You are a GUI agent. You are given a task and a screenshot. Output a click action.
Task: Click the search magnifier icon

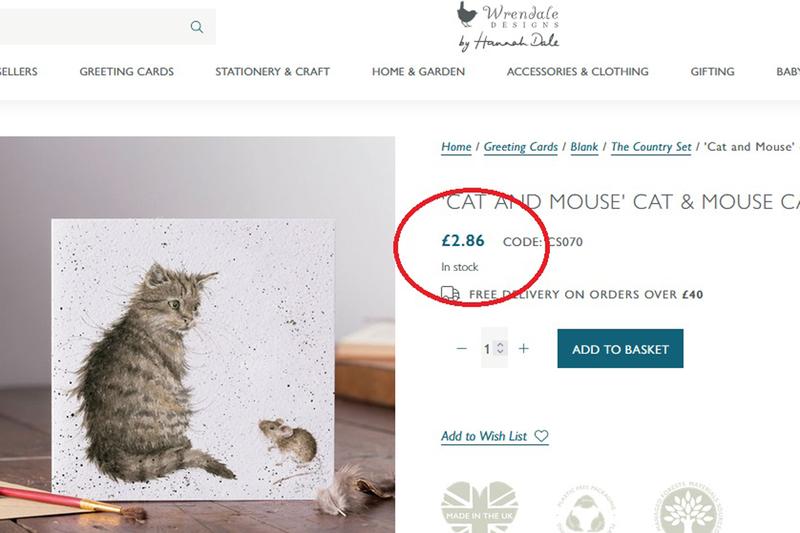tap(197, 27)
